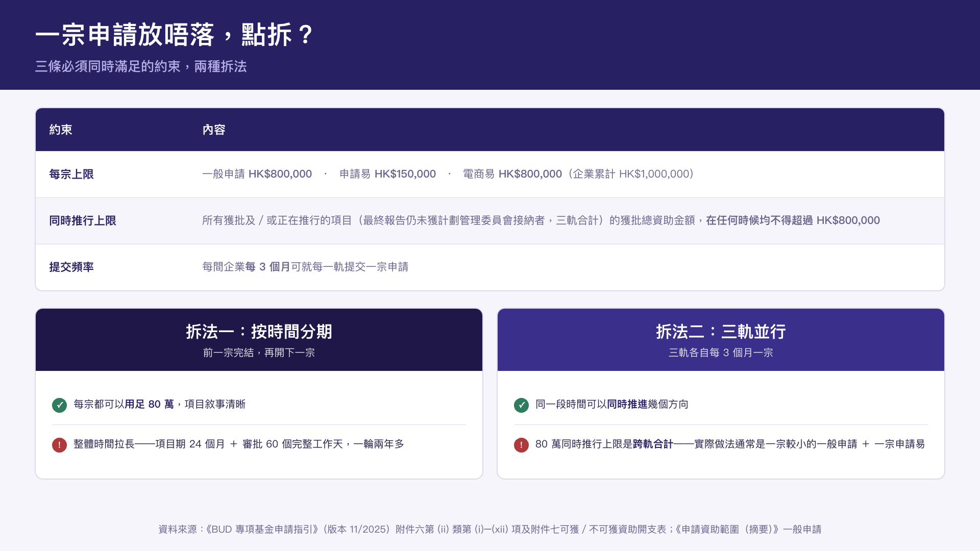Image resolution: width=980 pixels, height=551 pixels.
Task: Click the red warning icon beside 80 萬同時推行上限
Action: click(x=521, y=445)
